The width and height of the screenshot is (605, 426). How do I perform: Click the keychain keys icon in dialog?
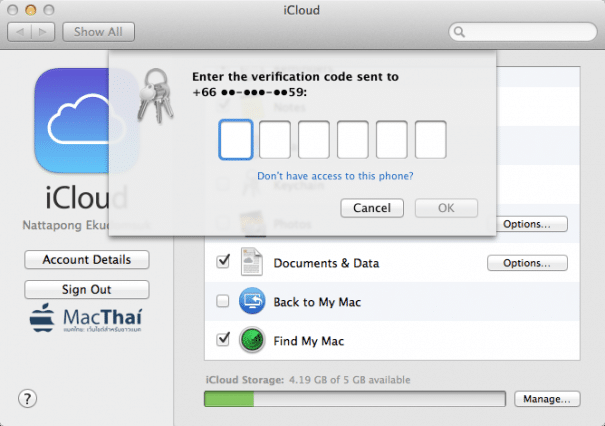156,96
